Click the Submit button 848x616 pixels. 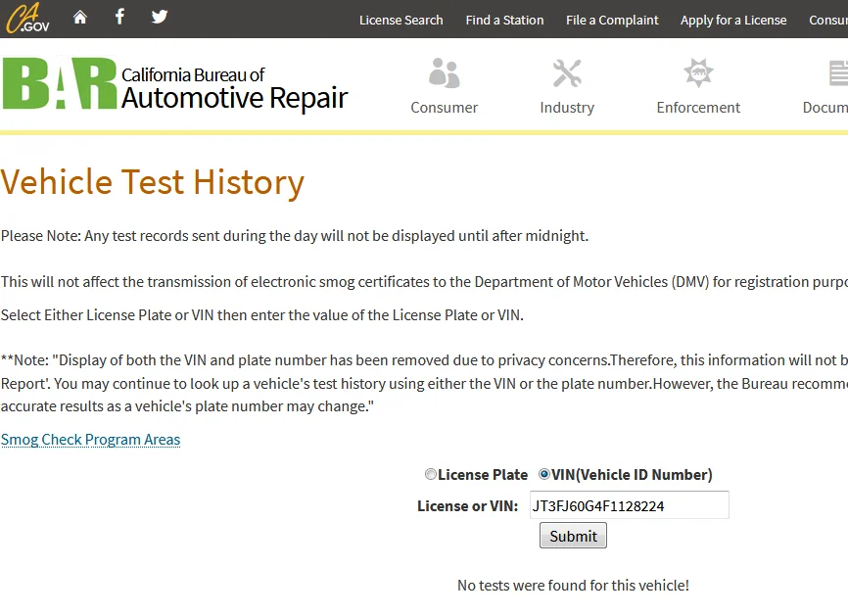tap(573, 536)
